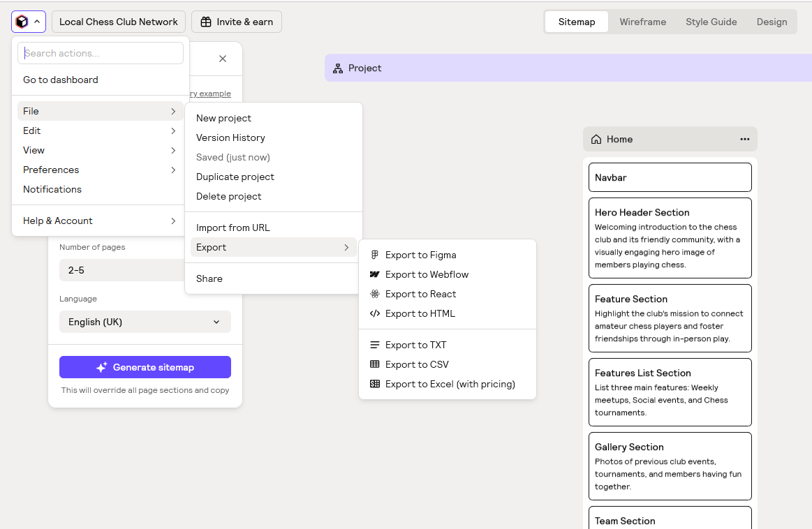Switch to the Wireframe tab

click(642, 22)
